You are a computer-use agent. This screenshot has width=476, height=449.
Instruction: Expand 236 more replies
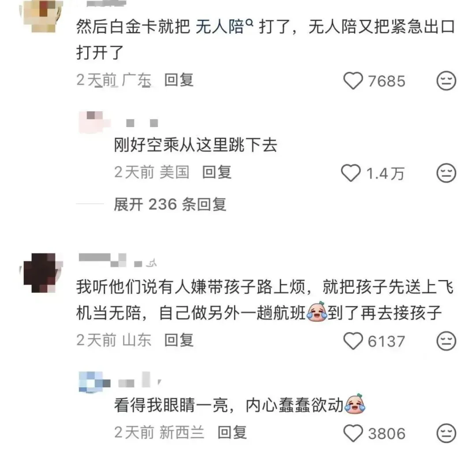click(170, 204)
